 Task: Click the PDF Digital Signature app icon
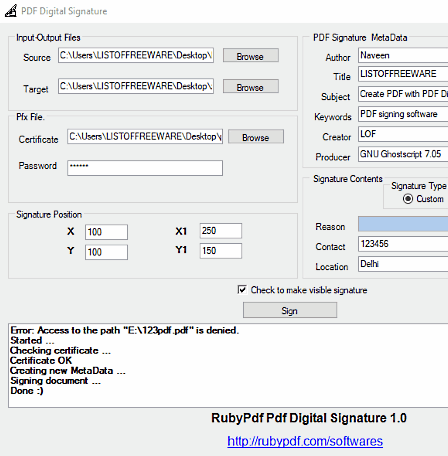11,11
